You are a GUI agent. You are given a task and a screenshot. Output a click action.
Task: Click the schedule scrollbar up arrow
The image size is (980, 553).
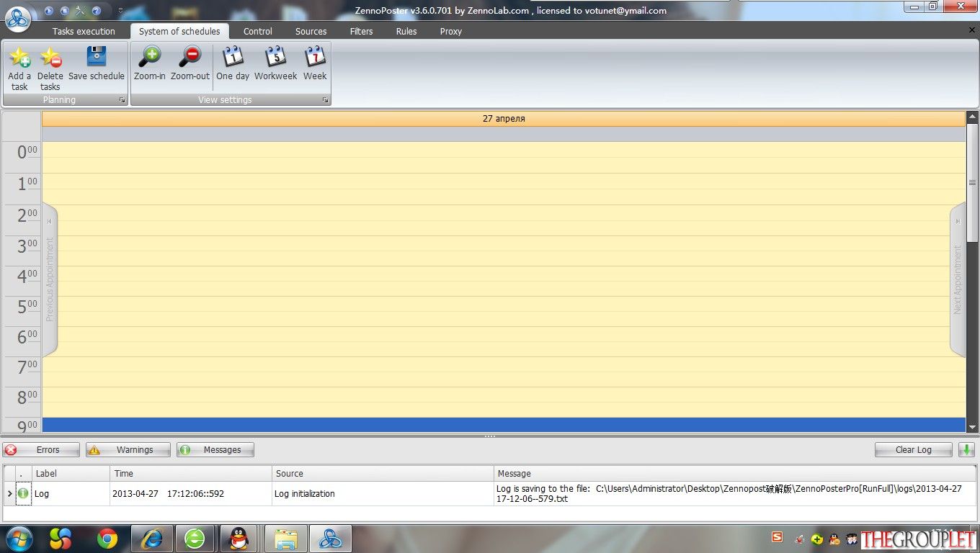point(973,117)
